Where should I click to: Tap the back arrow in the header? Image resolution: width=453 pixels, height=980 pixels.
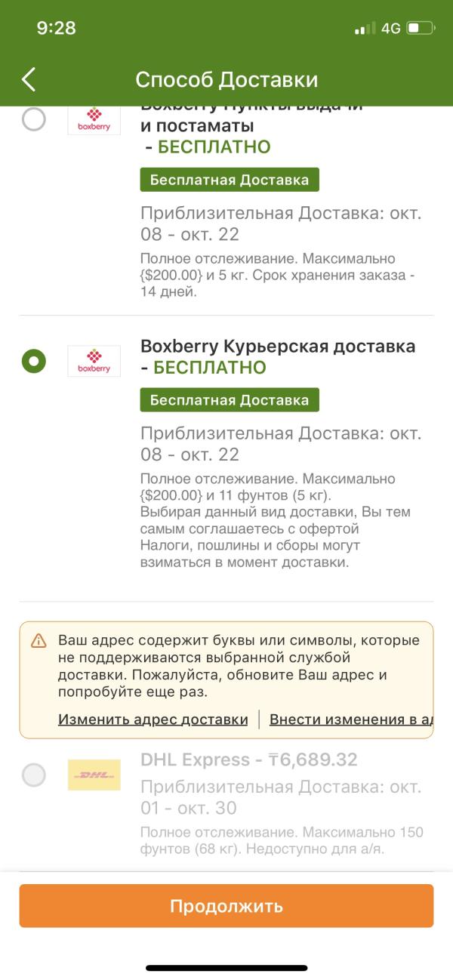pyautogui.click(x=29, y=79)
